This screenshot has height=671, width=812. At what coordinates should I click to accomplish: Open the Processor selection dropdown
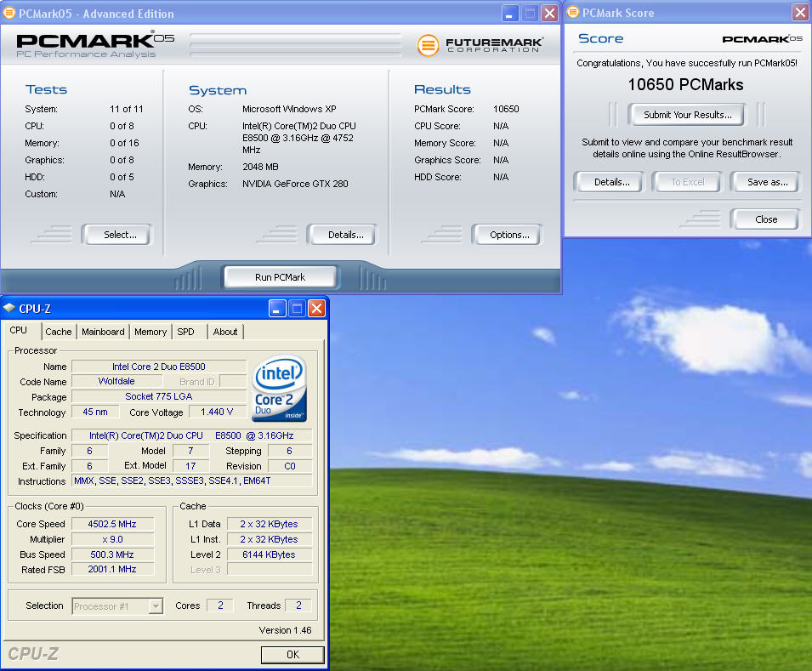[x=156, y=606]
